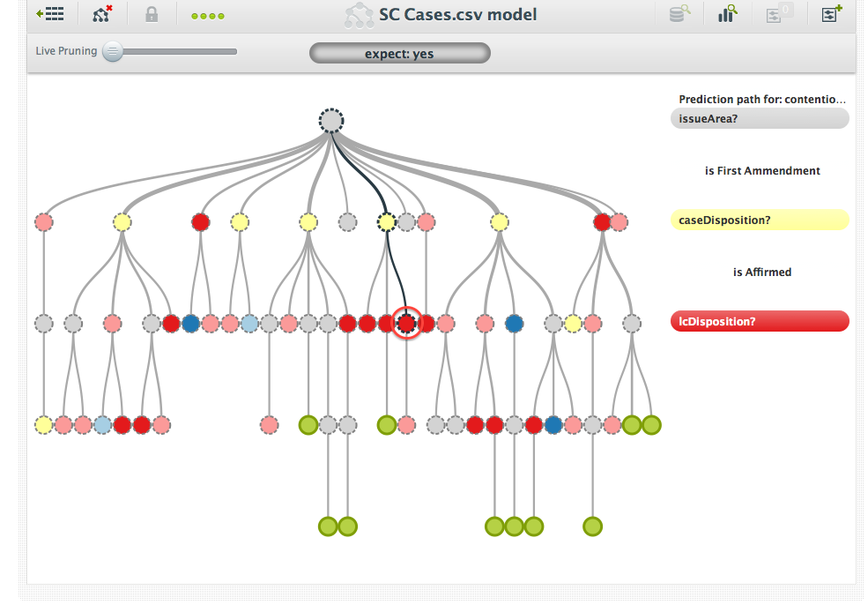The image size is (868, 605).
Task: Click the delete model icon with red x
Action: [x=103, y=14]
